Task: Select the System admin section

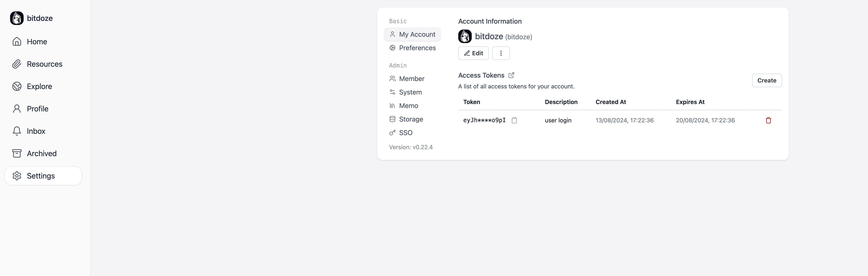Action: click(410, 92)
